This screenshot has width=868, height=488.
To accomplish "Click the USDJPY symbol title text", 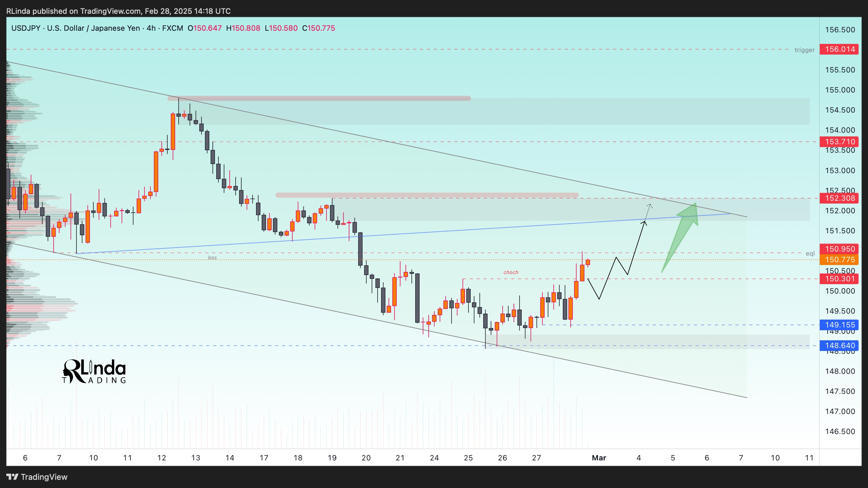I will 97,28.
